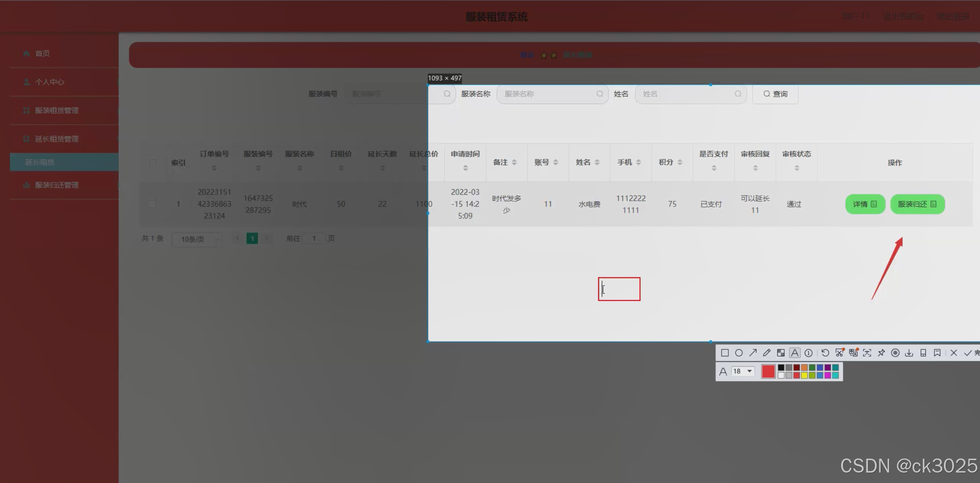Select the pencil freehand tool
Screen dimensions: 980x483
coord(767,353)
